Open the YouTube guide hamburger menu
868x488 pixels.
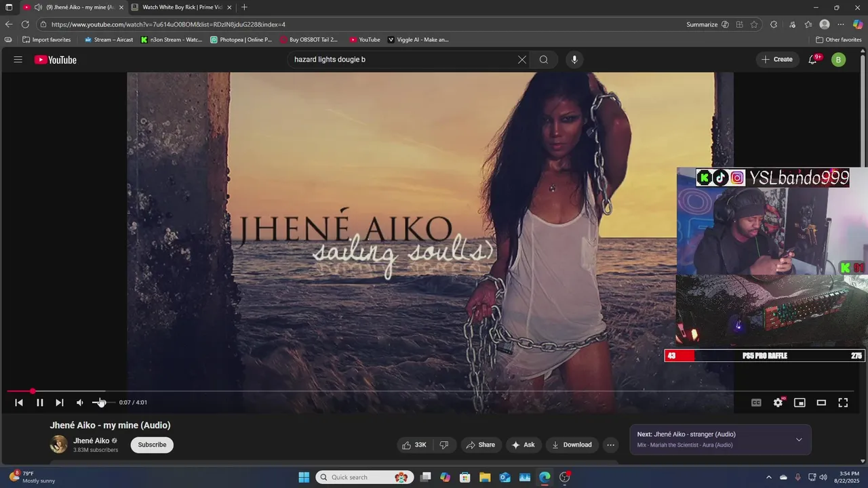(x=18, y=60)
